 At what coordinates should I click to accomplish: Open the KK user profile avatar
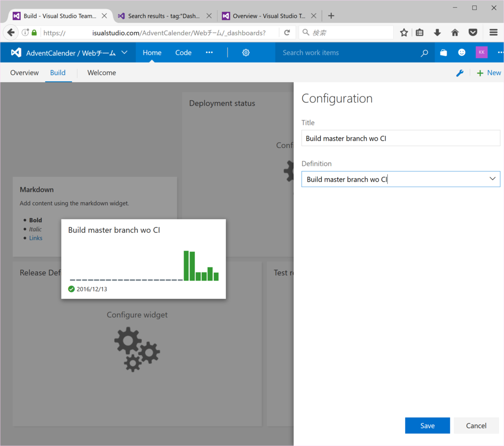(x=481, y=52)
